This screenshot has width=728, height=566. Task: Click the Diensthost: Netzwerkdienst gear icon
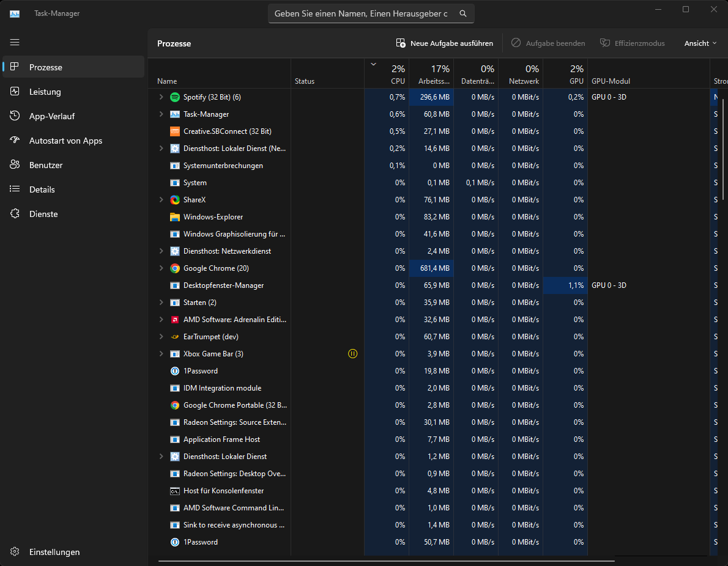click(x=174, y=251)
